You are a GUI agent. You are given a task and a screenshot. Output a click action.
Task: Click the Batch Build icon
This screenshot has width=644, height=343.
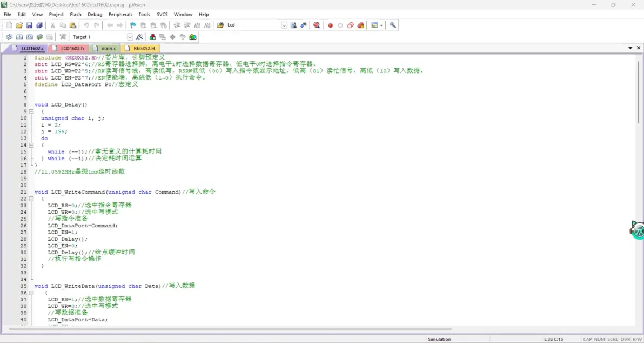[39, 37]
